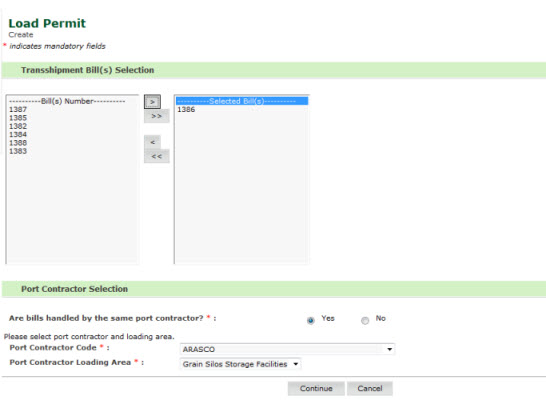Click the Cancel button

370,388
